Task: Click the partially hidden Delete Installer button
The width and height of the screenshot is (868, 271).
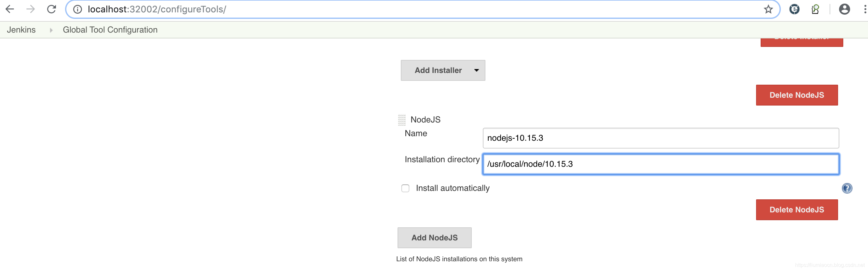Action: 802,42
